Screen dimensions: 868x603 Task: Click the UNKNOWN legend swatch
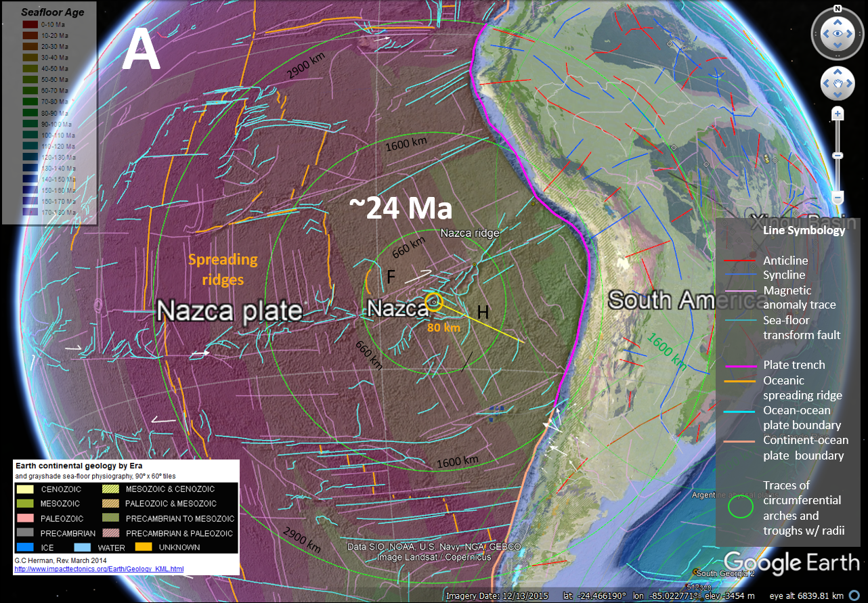coord(144,548)
